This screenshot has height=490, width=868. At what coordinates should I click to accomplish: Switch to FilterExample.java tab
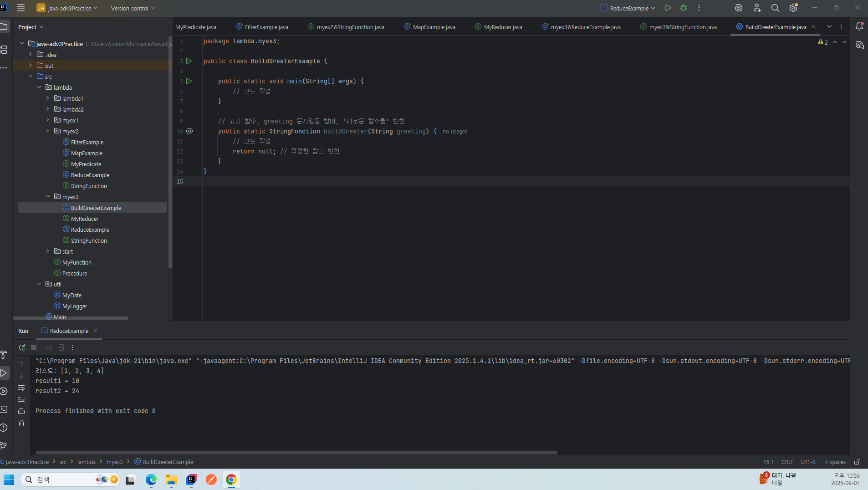262,27
